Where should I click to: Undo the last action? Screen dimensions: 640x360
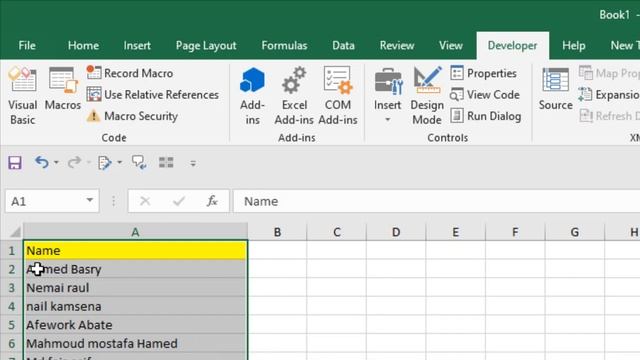42,162
